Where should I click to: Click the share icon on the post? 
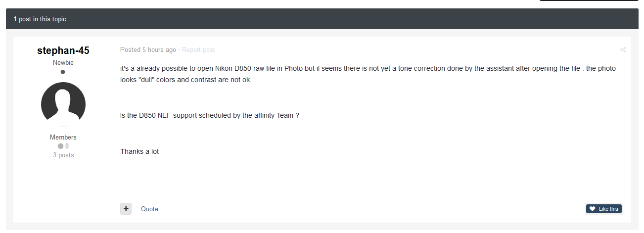pos(623,50)
